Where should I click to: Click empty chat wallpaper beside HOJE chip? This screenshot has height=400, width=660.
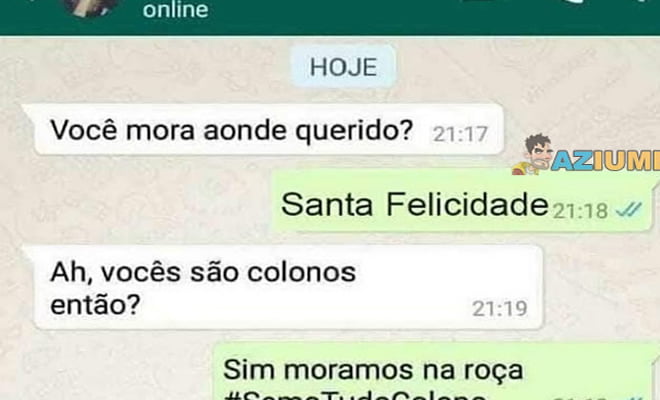[x=505, y=67]
